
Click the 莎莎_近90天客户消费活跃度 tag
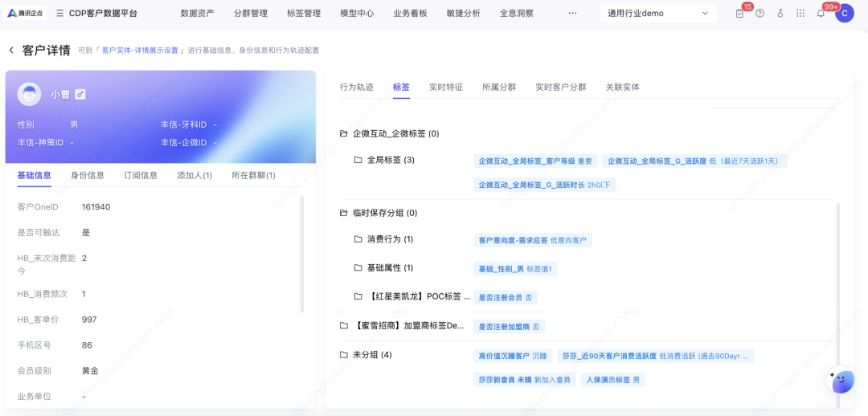tap(656, 356)
